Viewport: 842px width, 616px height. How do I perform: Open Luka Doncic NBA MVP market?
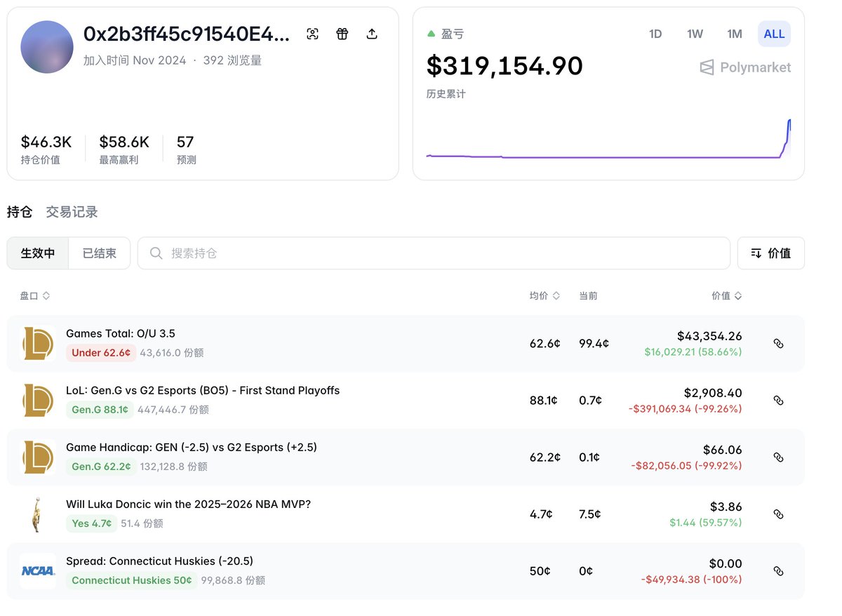pos(188,504)
